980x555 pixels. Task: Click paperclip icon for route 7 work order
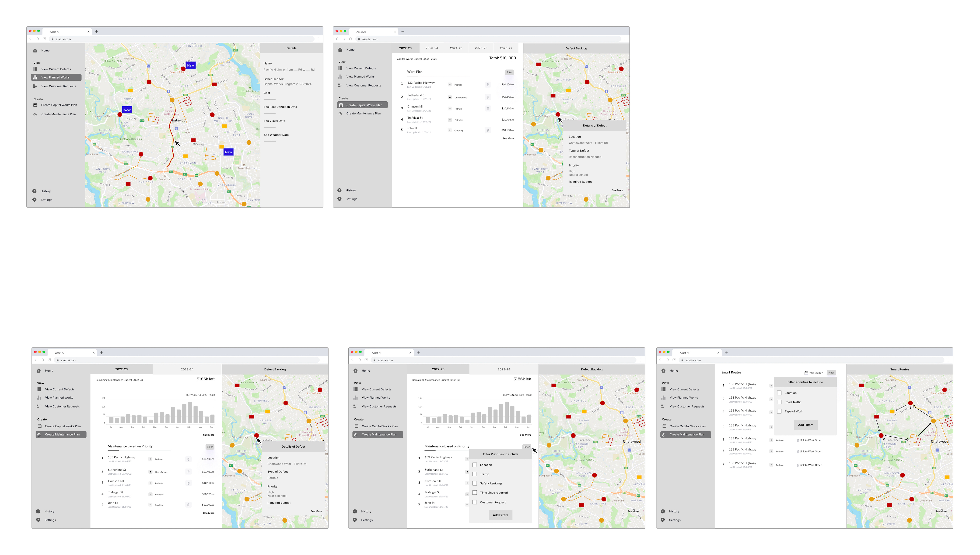pos(798,465)
